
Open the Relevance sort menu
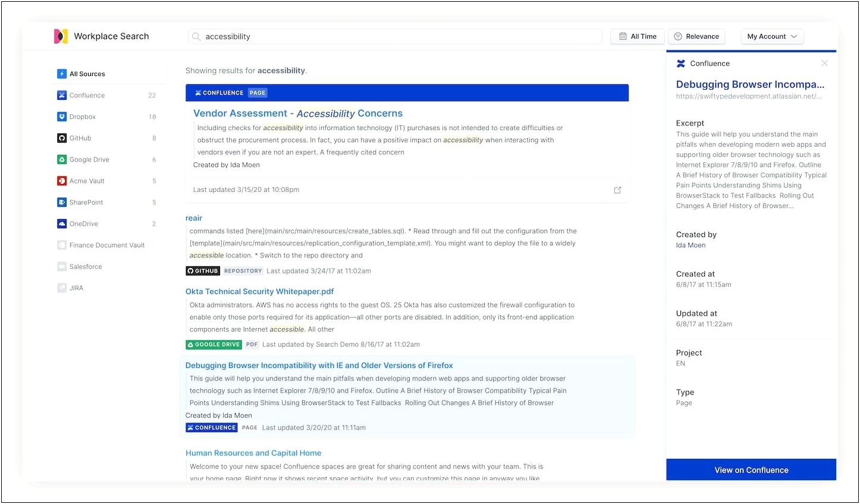(x=696, y=36)
